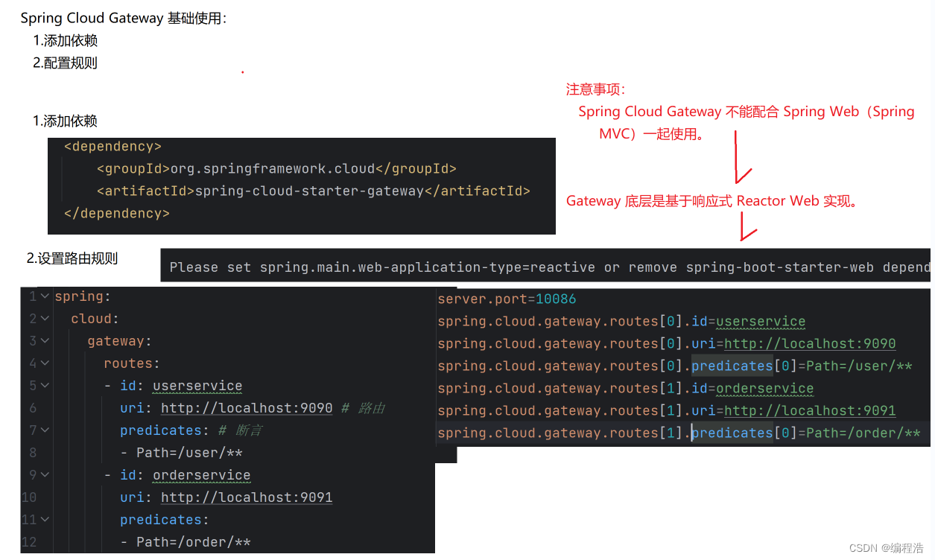Click the error message 'Please set spring.main.web-application-type=reactive'
Viewport: 935px width, 560px height.
382,267
